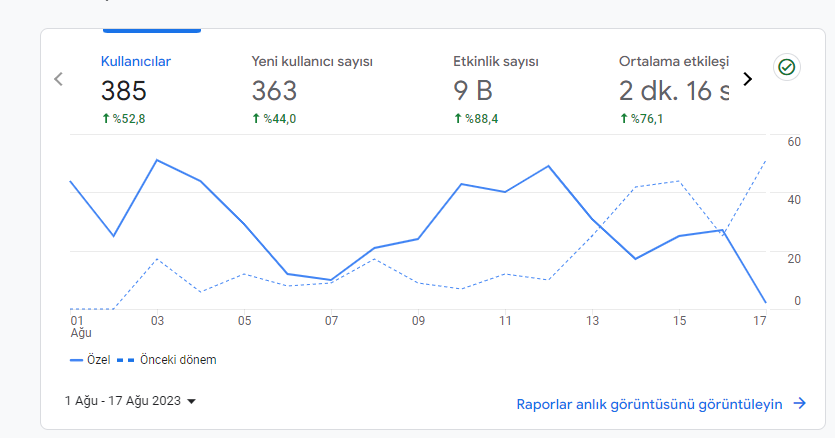835x438 pixels.
Task: Click the left chevron to show previous metrics
Action: (59, 79)
